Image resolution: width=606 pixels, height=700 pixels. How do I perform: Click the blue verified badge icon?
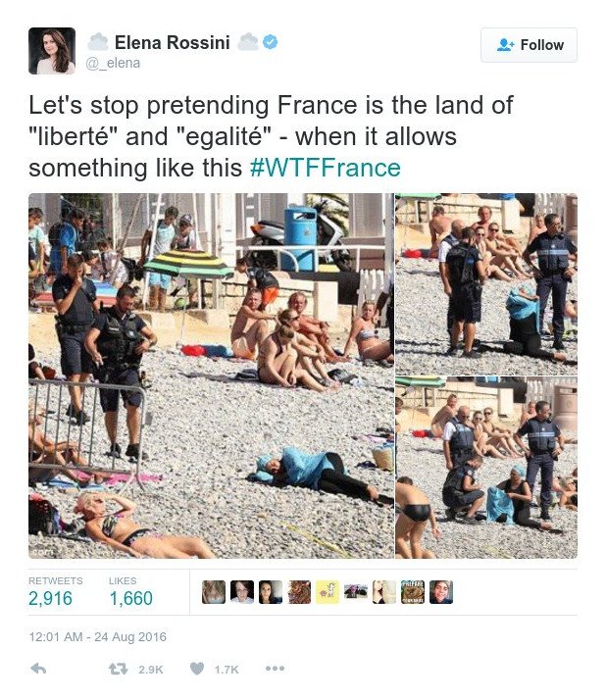[x=271, y=42]
